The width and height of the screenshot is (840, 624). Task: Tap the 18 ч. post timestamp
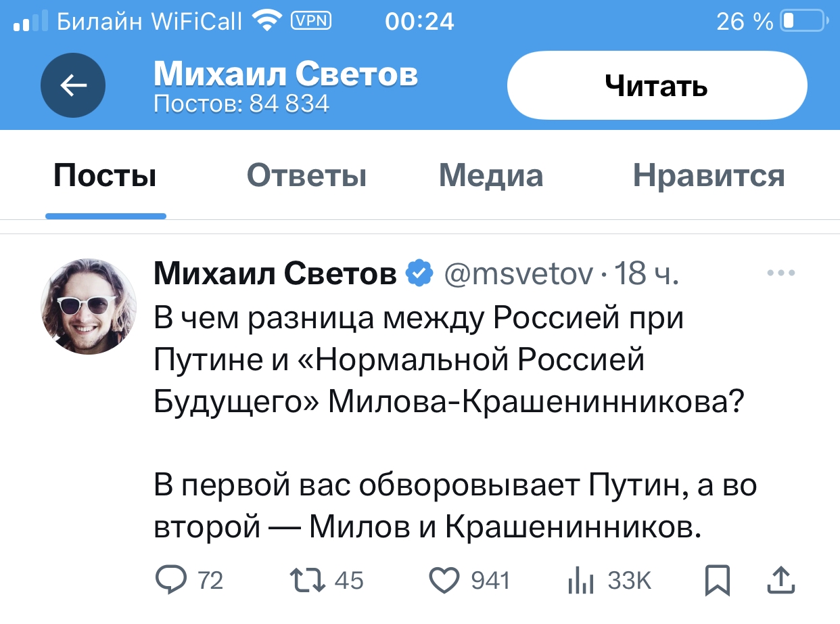(x=647, y=273)
